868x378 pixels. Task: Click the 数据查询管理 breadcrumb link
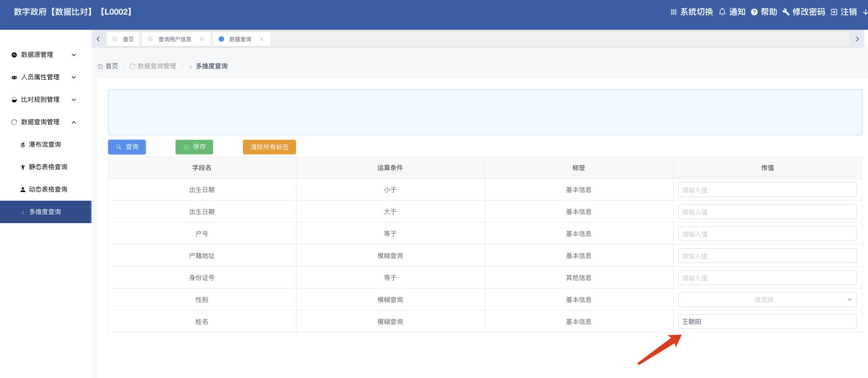[157, 66]
